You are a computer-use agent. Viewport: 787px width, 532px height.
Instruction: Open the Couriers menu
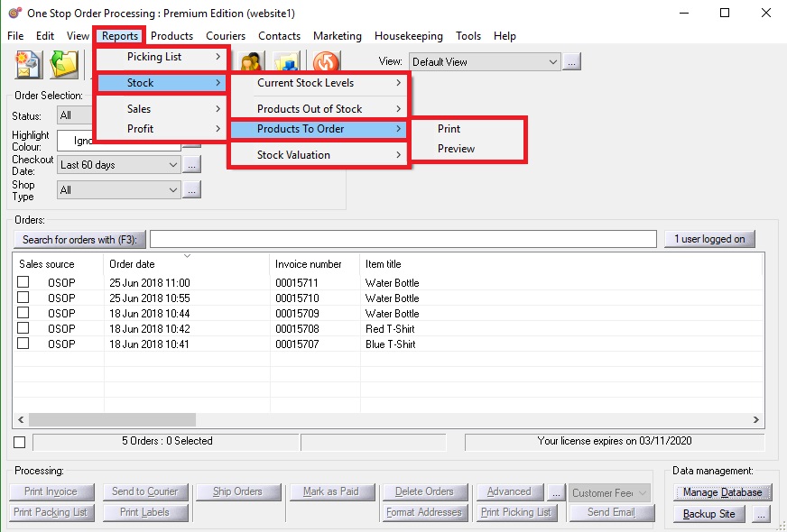click(x=226, y=36)
